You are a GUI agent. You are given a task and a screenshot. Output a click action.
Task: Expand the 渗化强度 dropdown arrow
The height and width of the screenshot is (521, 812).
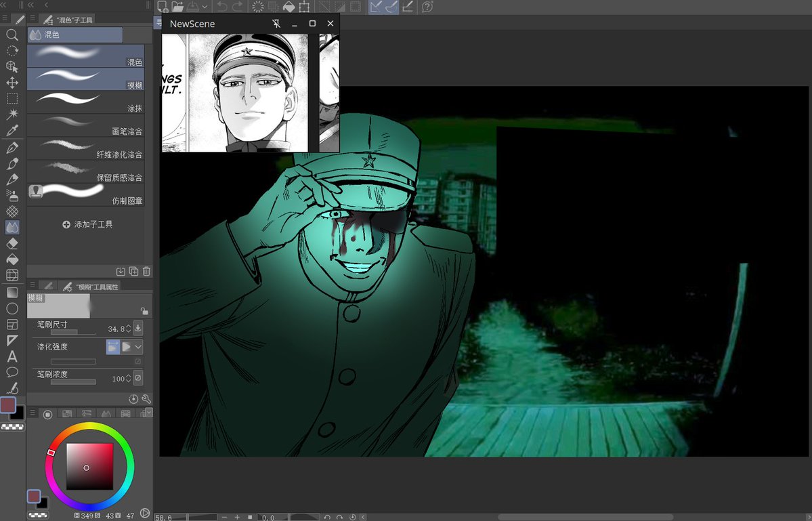click(138, 347)
